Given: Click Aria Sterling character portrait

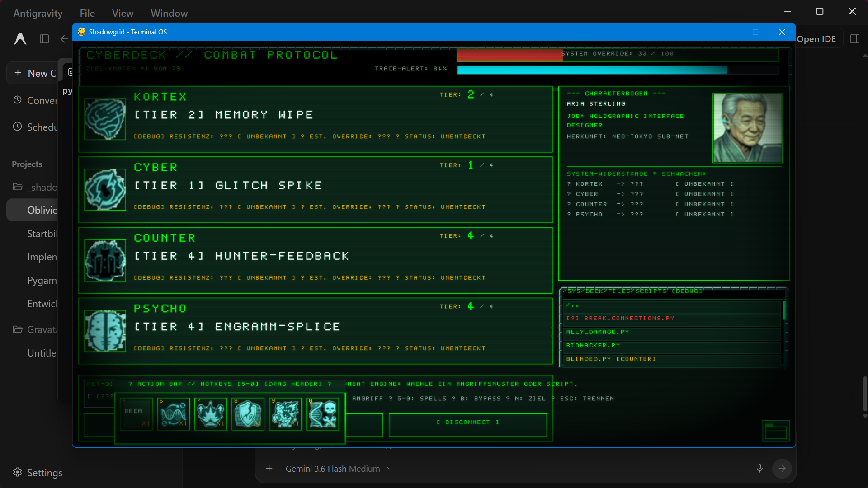Looking at the screenshot, I should pos(747,128).
